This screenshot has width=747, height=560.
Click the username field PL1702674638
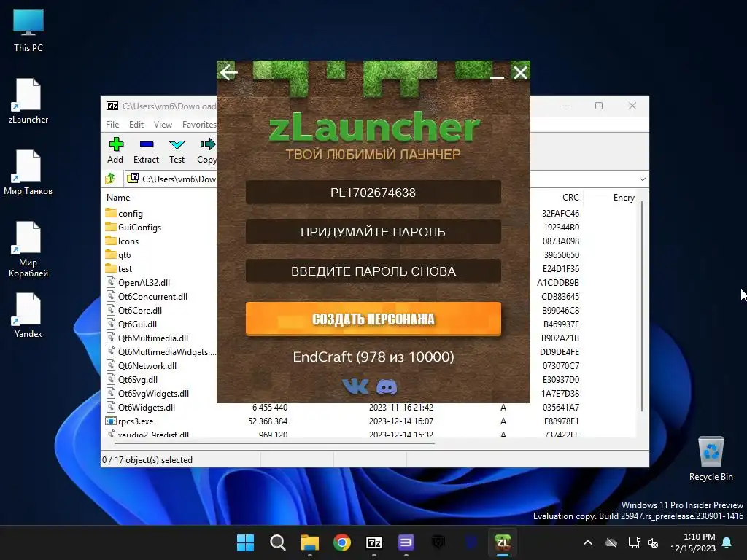[x=373, y=192]
